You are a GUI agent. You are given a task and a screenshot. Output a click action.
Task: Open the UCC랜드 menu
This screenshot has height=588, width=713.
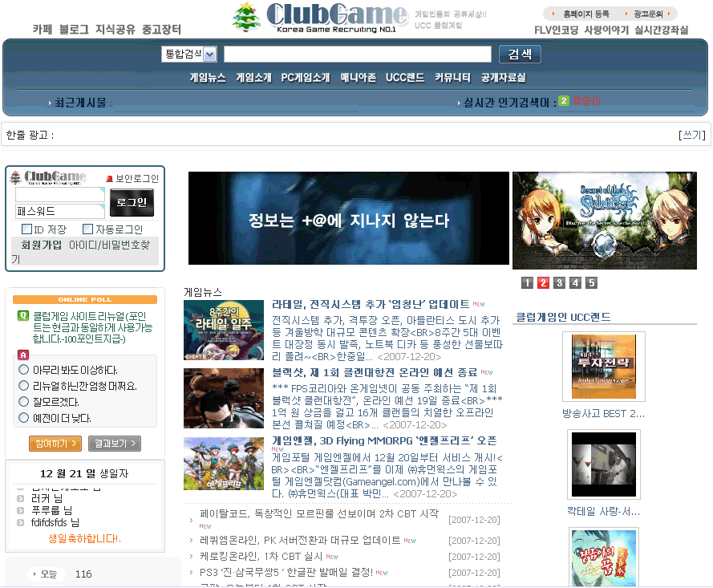(x=405, y=78)
